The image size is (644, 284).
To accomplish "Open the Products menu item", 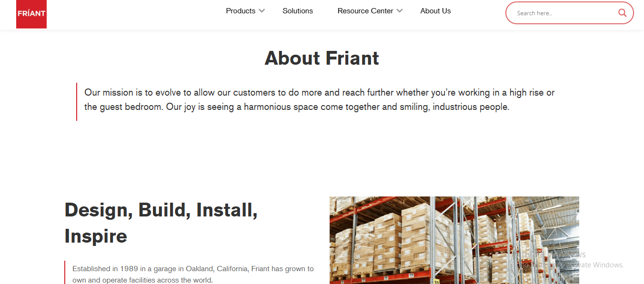I will click(241, 11).
